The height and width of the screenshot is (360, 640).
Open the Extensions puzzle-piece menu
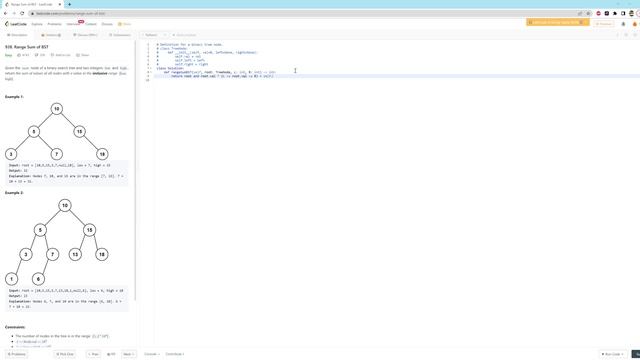click(x=615, y=13)
